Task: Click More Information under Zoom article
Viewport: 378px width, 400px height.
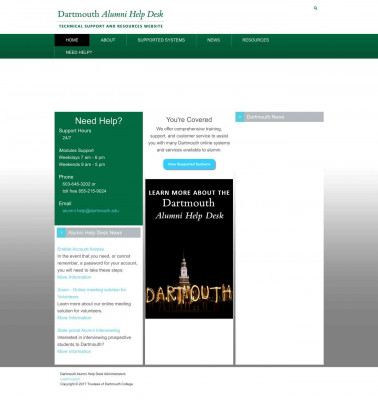Action: [x=74, y=318]
